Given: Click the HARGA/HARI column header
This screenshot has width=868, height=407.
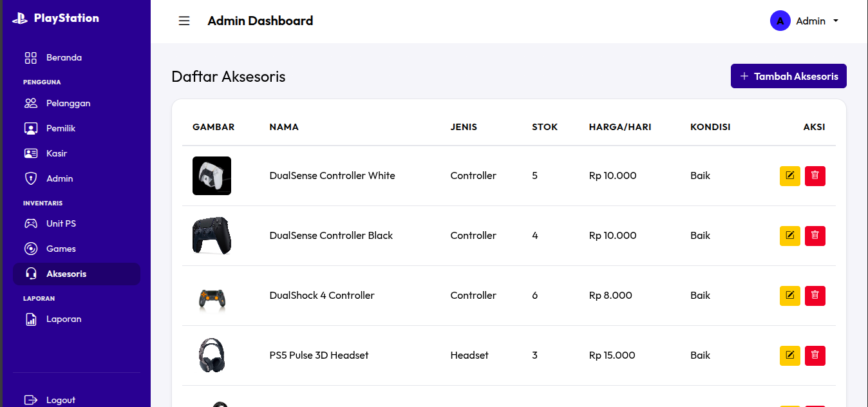Looking at the screenshot, I should [x=620, y=127].
